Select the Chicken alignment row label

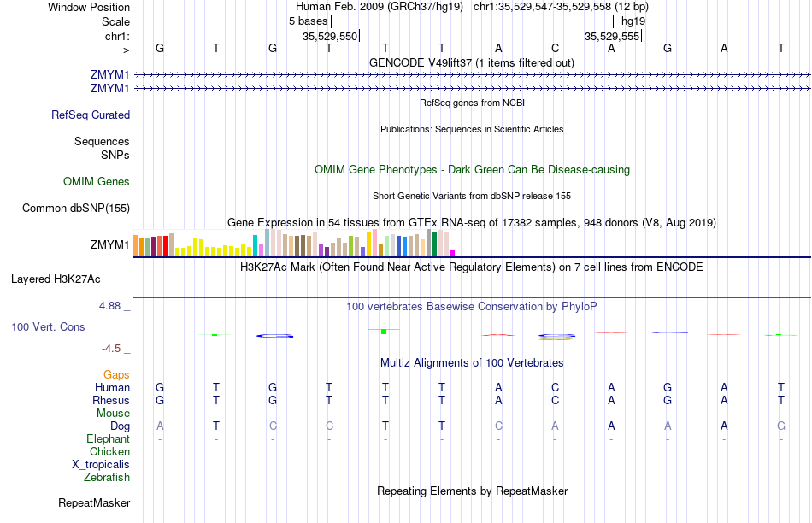pyautogui.click(x=109, y=451)
